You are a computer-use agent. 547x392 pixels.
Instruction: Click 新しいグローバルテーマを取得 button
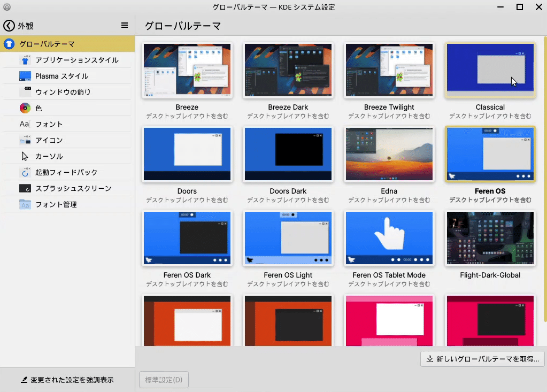pos(482,359)
